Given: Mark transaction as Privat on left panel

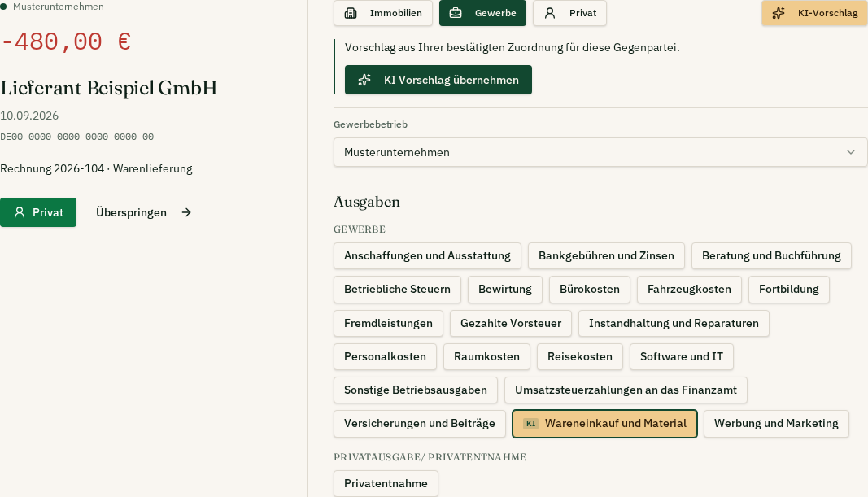Looking at the screenshot, I should point(38,212).
